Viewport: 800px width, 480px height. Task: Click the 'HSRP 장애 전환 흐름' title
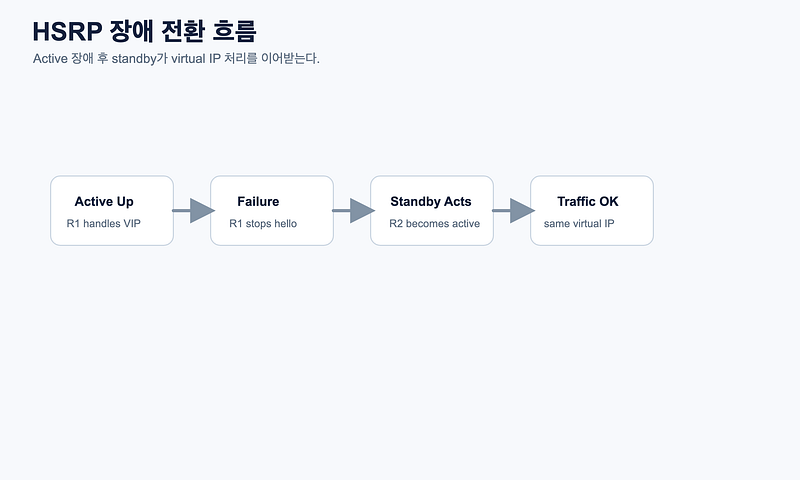(144, 31)
